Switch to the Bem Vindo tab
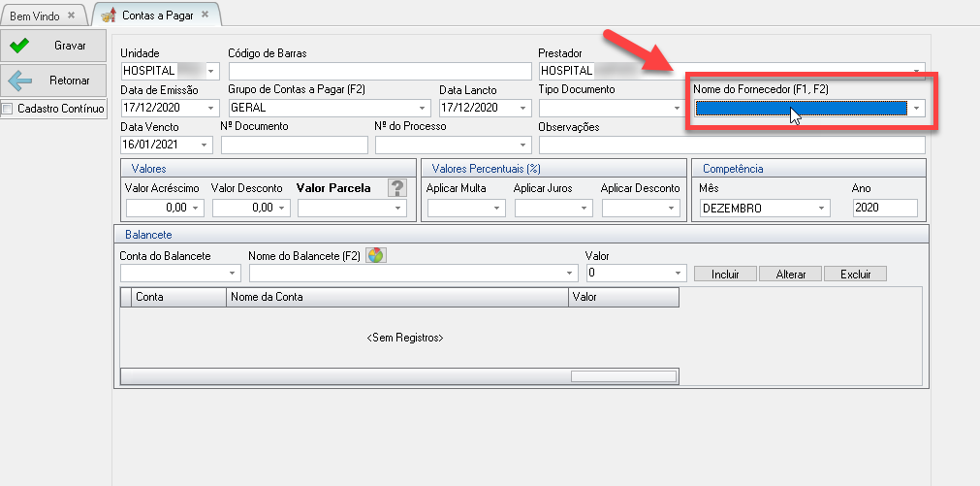The height and width of the screenshot is (486, 980). [x=35, y=15]
